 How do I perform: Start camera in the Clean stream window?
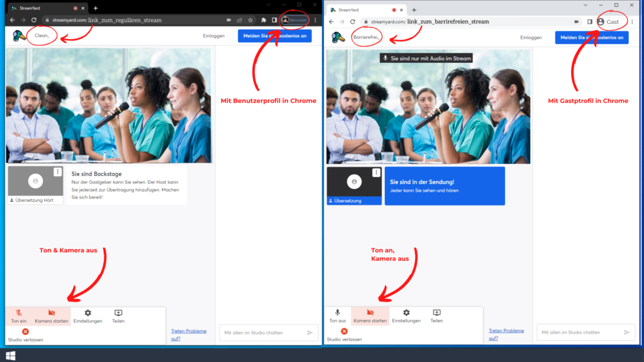[52, 315]
